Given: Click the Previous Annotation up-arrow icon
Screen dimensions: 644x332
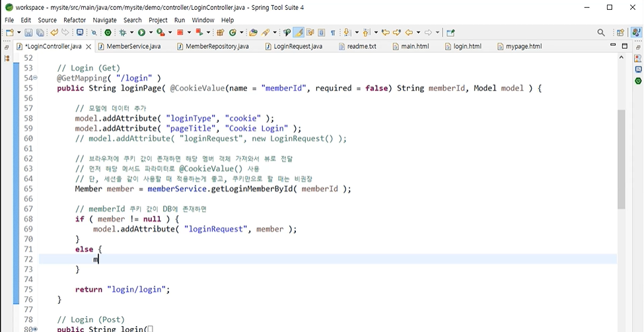Looking at the screenshot, I should point(367,32).
